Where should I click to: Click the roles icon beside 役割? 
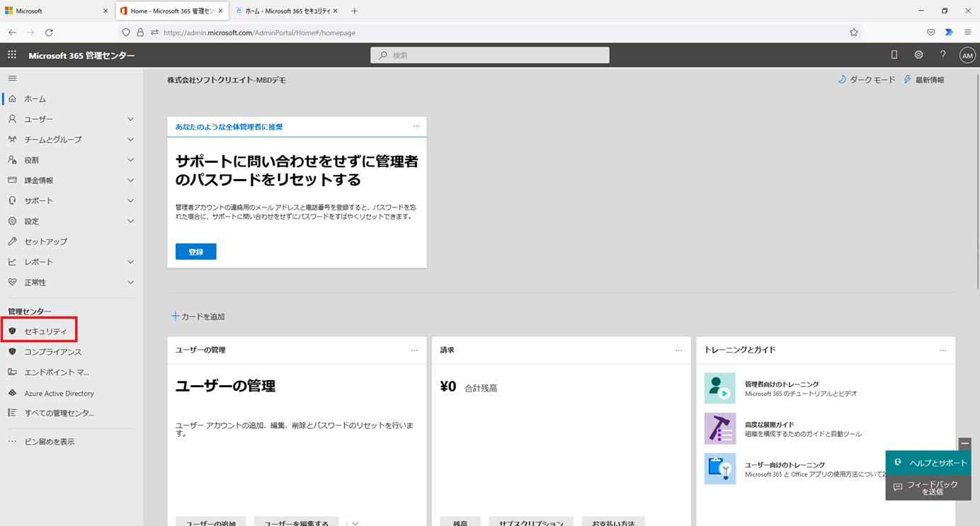12,160
